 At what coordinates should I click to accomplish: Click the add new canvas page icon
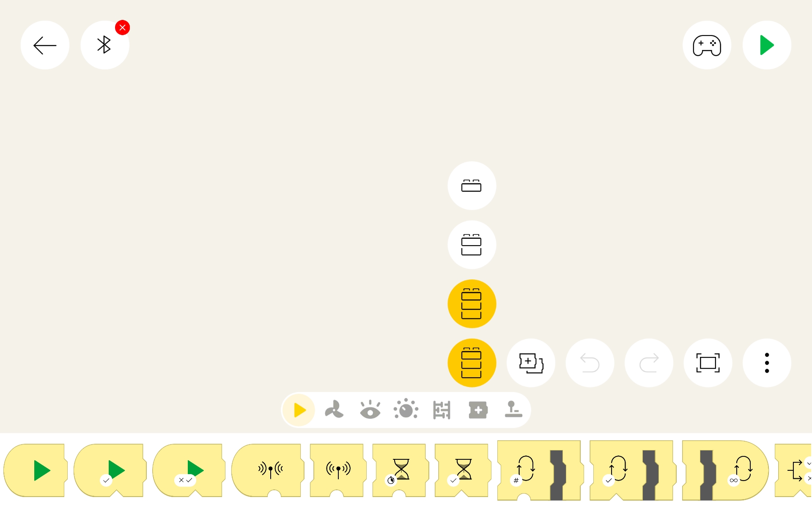[x=531, y=363]
